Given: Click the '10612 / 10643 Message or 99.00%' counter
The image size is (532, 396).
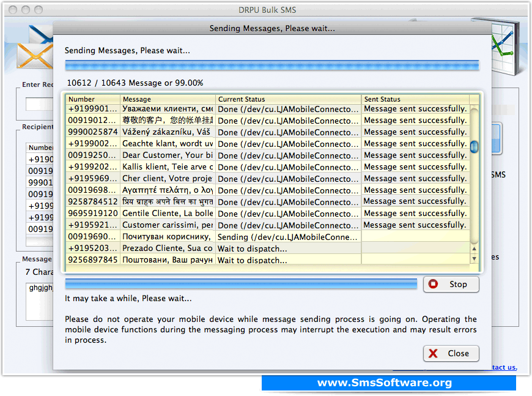Looking at the screenshot, I should point(135,83).
